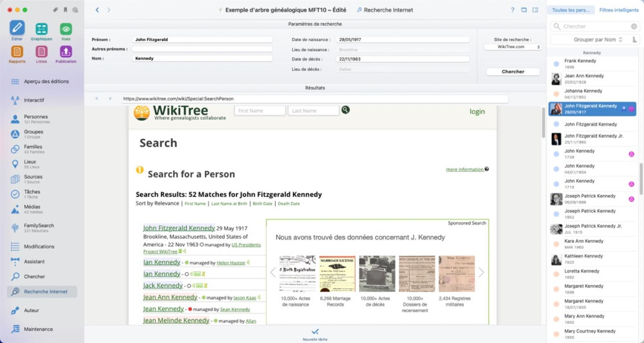
Task: Open search settings gear in person list
Action: (634, 26)
